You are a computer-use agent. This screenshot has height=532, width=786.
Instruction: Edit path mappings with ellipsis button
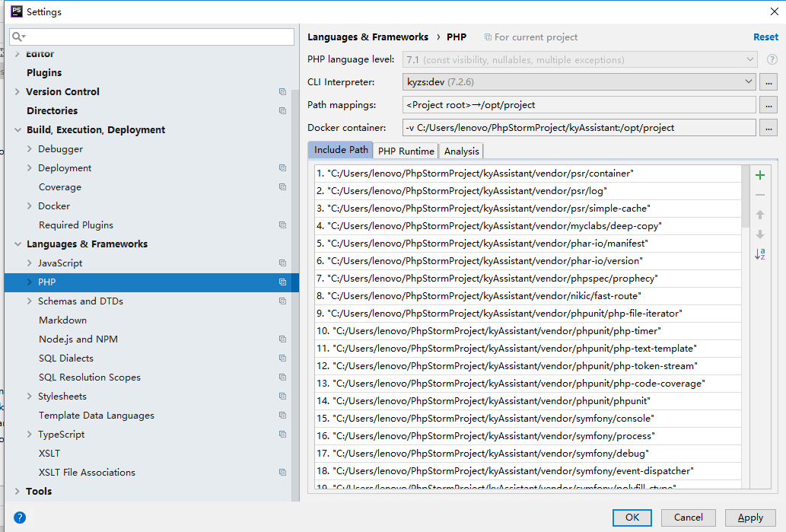pyautogui.click(x=768, y=105)
